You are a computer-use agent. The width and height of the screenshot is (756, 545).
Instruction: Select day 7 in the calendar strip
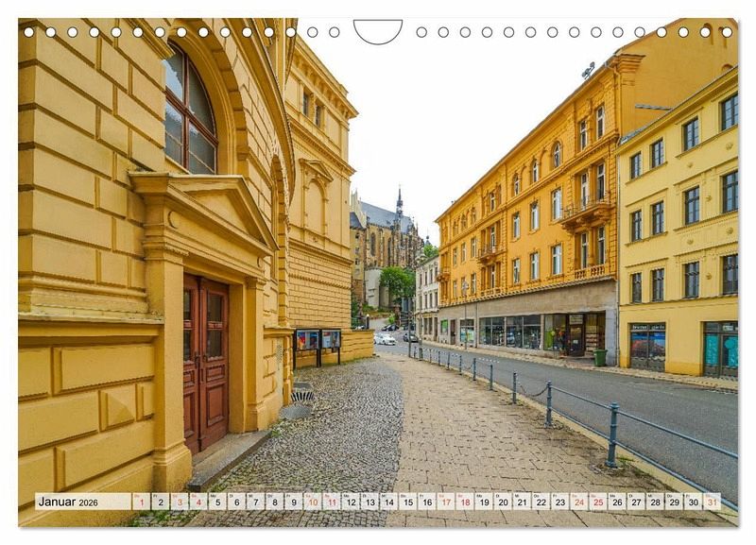point(255,502)
